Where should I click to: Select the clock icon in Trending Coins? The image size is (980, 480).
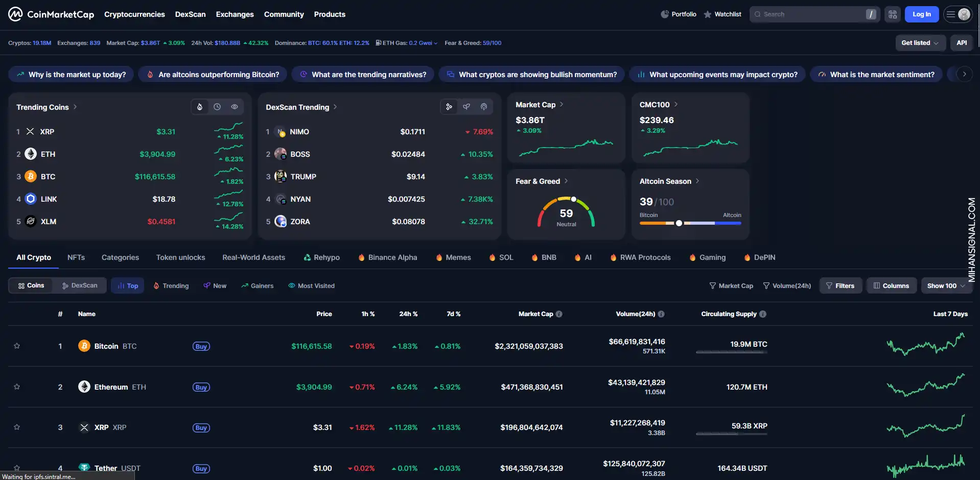tap(217, 107)
